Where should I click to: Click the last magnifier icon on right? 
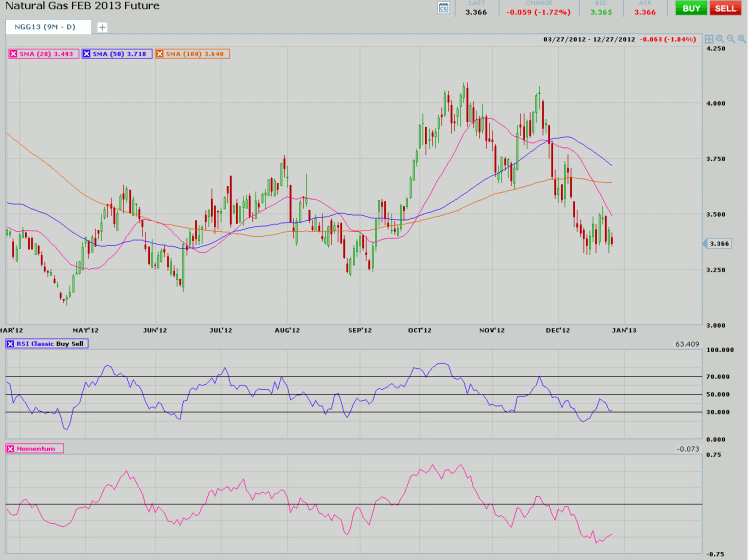tap(741, 38)
